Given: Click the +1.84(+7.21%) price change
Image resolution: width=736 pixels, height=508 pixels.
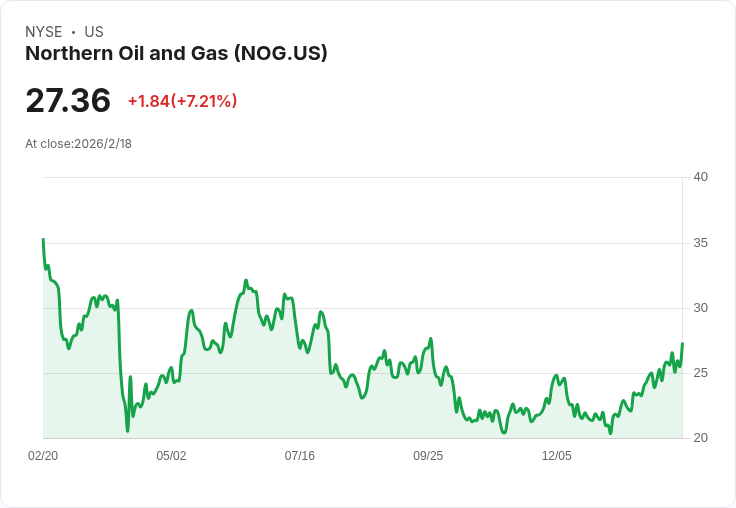Looking at the screenshot, I should [x=182, y=101].
